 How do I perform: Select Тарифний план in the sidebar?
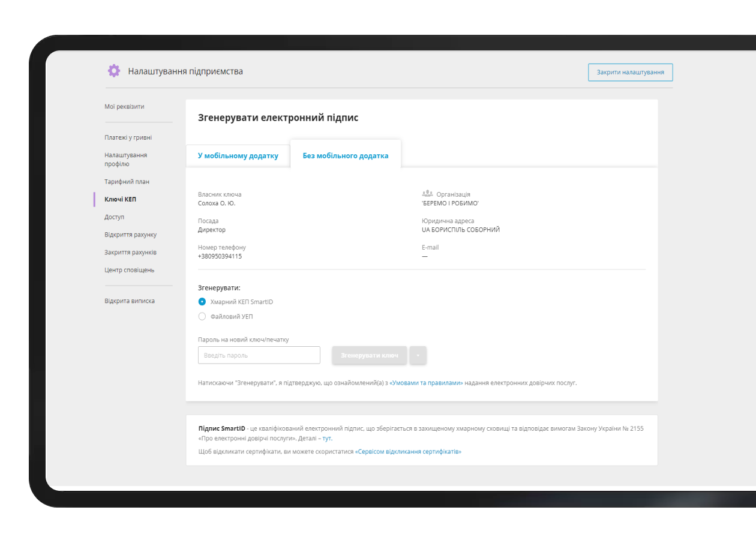[x=127, y=182]
